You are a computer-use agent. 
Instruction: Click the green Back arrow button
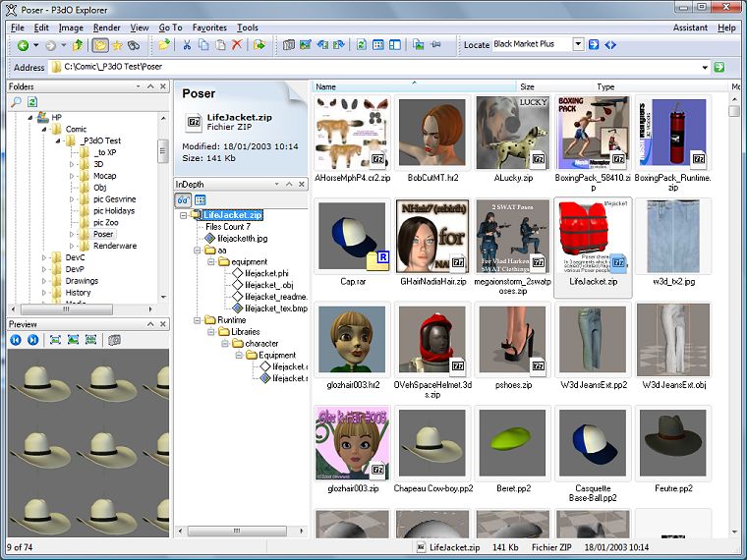(x=23, y=45)
